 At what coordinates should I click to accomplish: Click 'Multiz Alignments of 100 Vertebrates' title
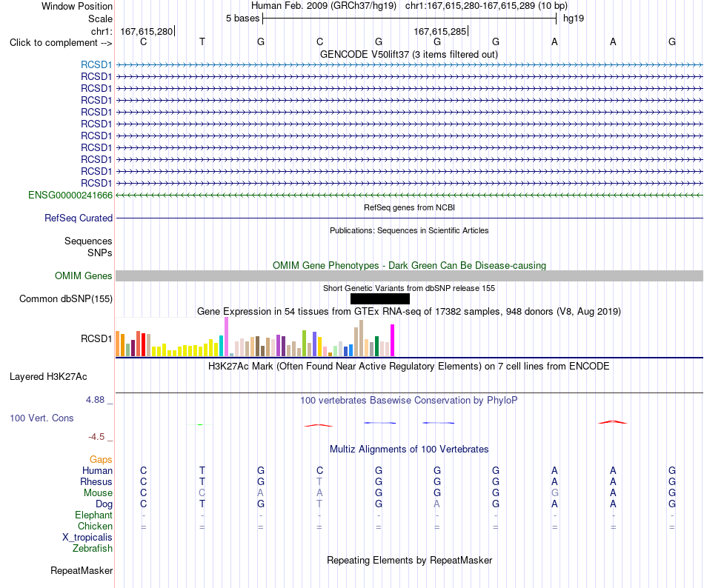(x=409, y=449)
